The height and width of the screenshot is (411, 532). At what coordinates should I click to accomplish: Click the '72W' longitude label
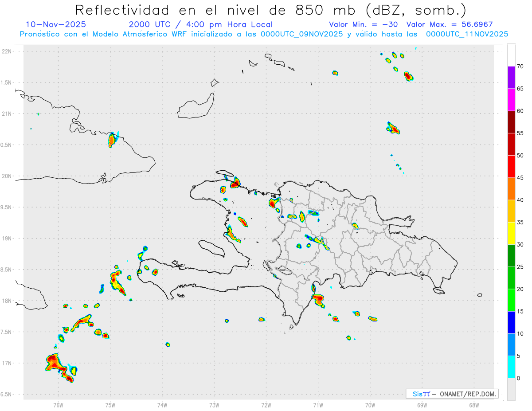tap(266, 405)
